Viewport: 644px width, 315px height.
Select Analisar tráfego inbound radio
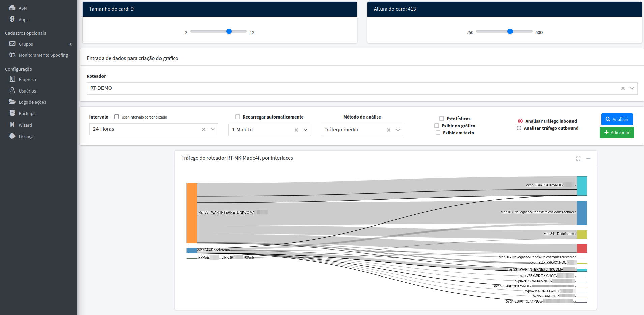pyautogui.click(x=520, y=121)
